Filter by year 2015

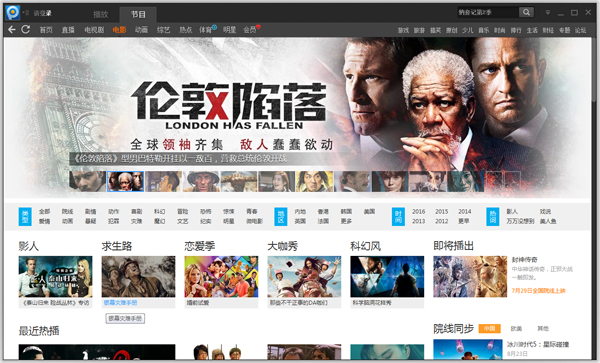coord(442,212)
